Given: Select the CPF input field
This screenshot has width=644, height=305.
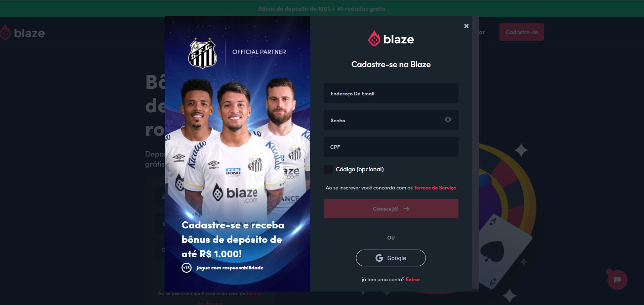Looking at the screenshot, I should 391,147.
